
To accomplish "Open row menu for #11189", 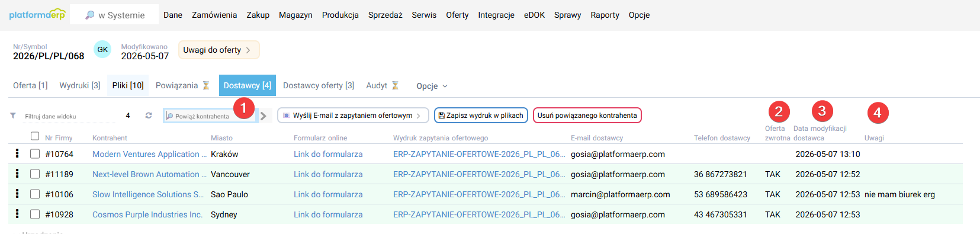I will click(x=17, y=174).
